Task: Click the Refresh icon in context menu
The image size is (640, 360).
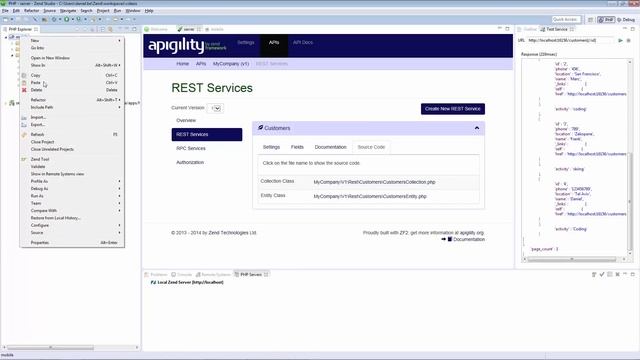Action: point(24,134)
